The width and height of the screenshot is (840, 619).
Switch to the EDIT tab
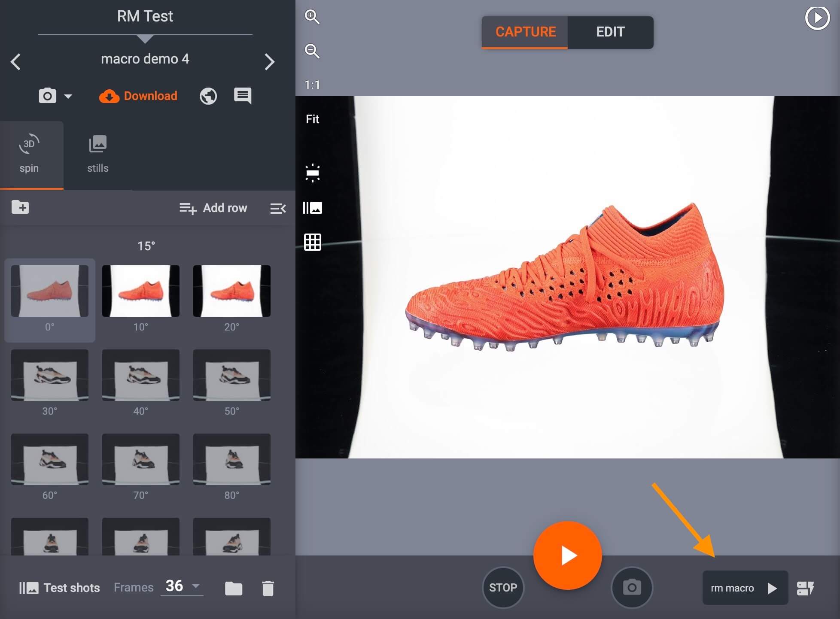610,32
